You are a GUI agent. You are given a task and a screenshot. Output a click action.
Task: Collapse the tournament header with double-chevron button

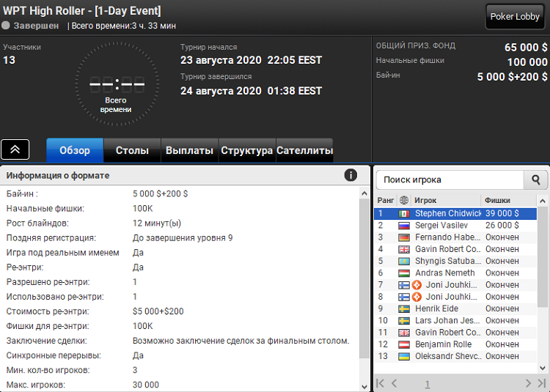point(15,149)
